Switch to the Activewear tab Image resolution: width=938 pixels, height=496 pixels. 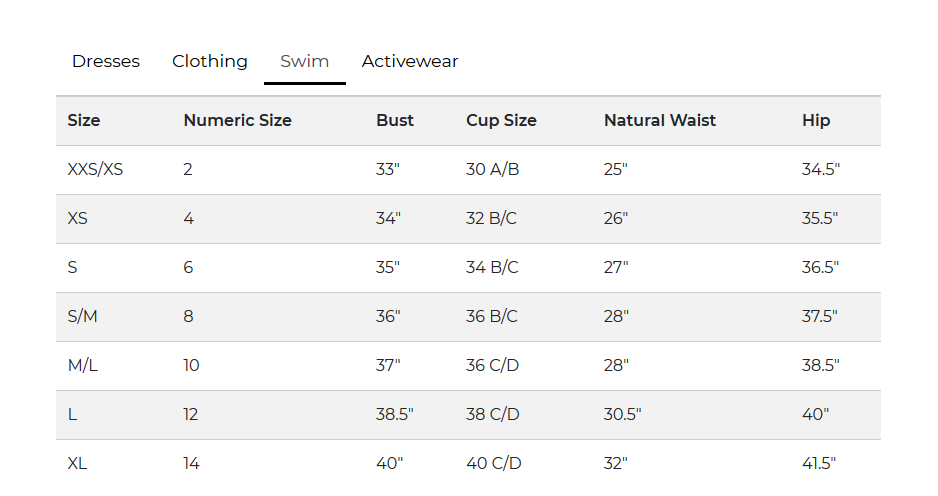[x=410, y=61]
